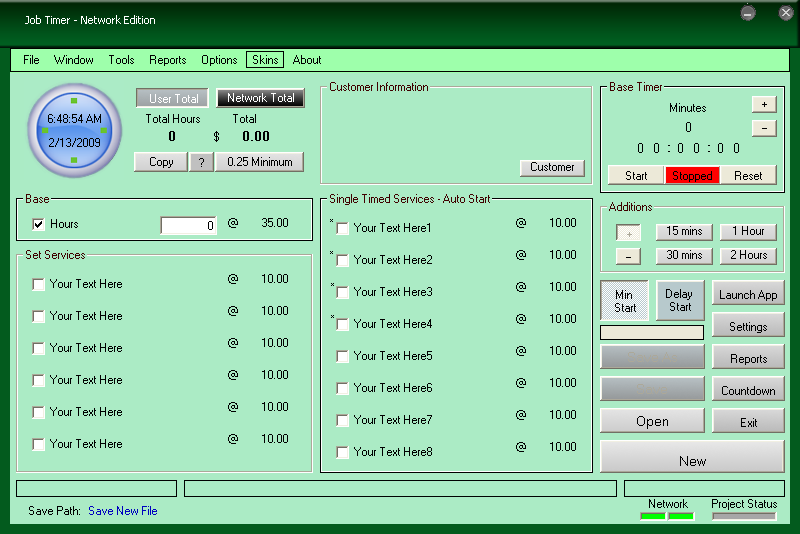
Task: Open the About menu
Action: pyautogui.click(x=307, y=60)
